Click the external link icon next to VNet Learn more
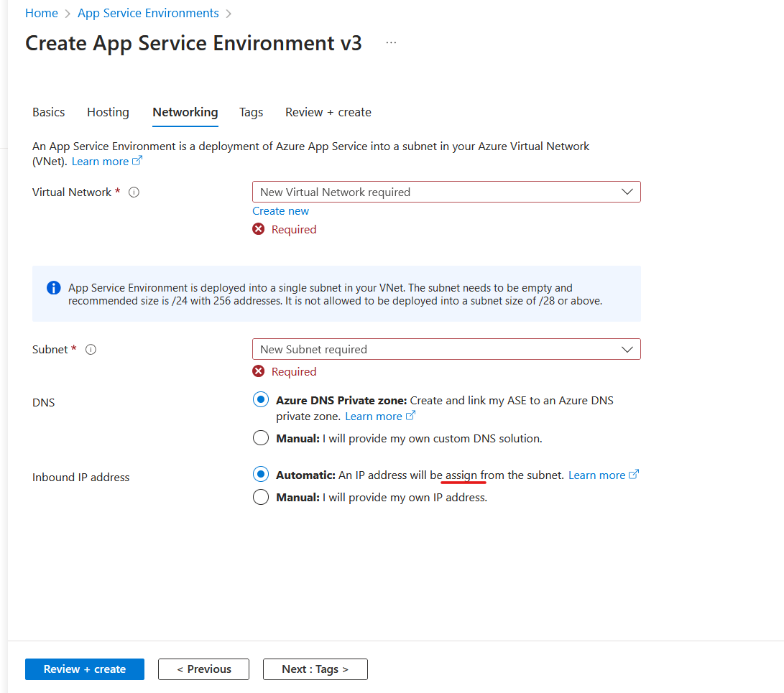 (x=137, y=160)
